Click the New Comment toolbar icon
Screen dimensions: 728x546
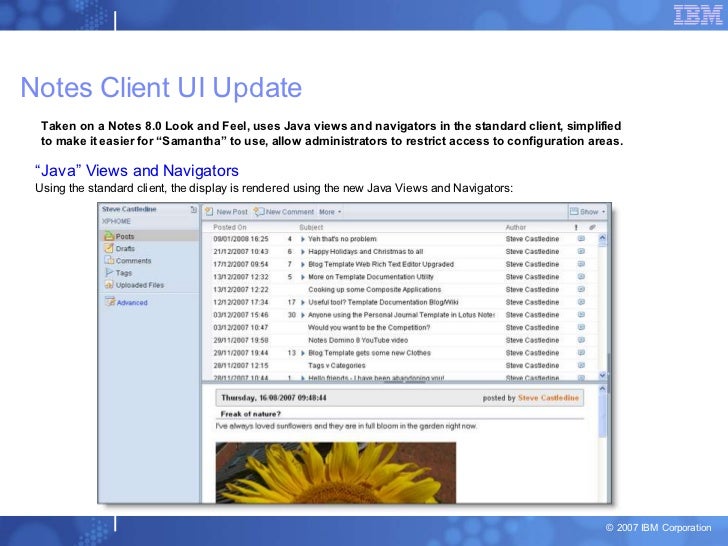coord(259,212)
